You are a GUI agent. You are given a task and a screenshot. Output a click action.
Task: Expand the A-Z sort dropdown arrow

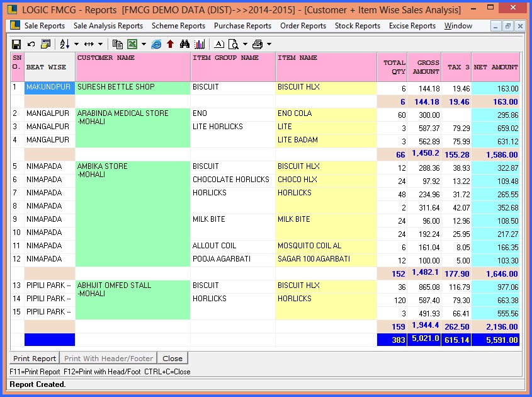(76, 44)
